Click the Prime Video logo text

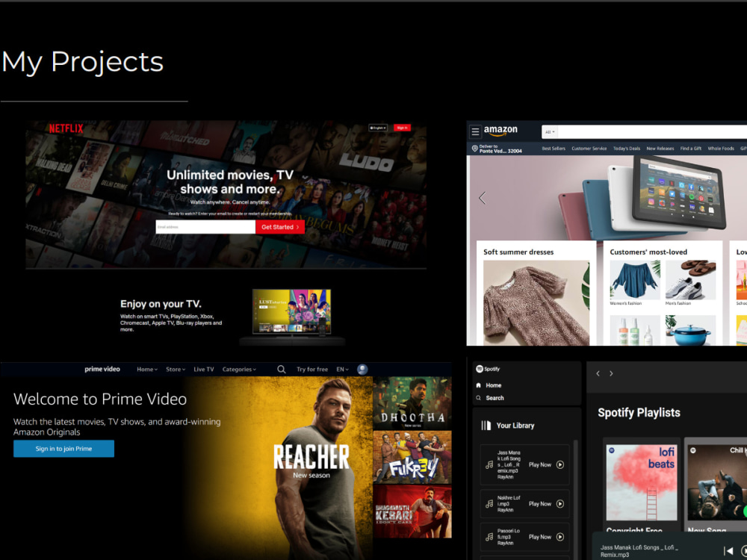tap(102, 369)
